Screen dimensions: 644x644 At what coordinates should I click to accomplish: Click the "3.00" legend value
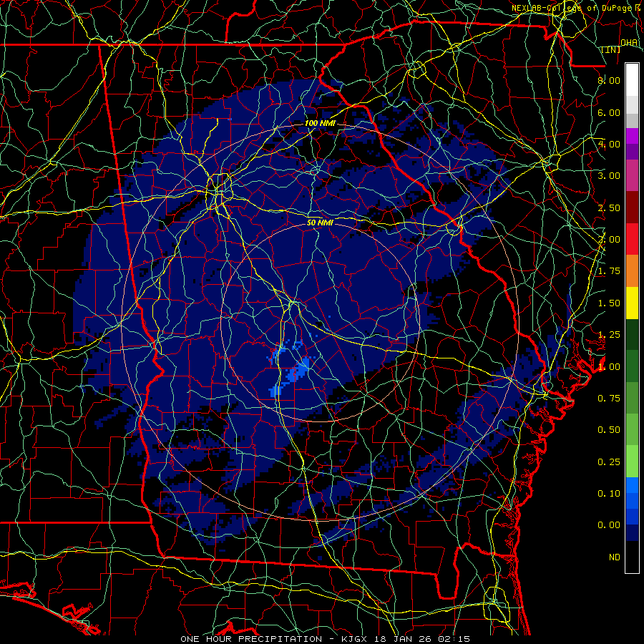tap(609, 176)
